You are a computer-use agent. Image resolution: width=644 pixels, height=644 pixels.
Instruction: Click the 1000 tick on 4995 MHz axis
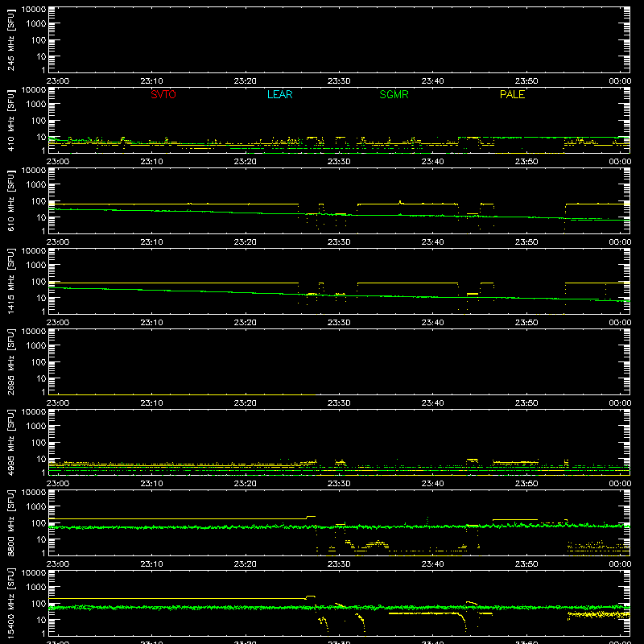point(36,427)
